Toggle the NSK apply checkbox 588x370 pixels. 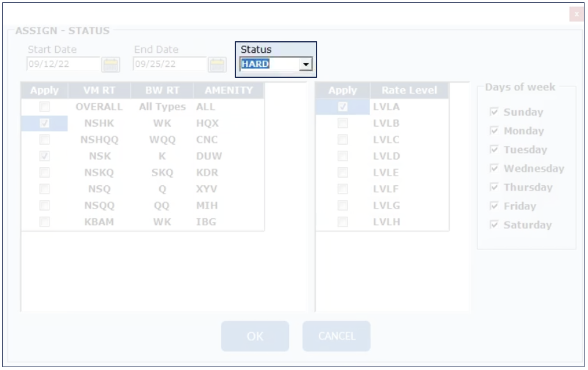click(45, 156)
